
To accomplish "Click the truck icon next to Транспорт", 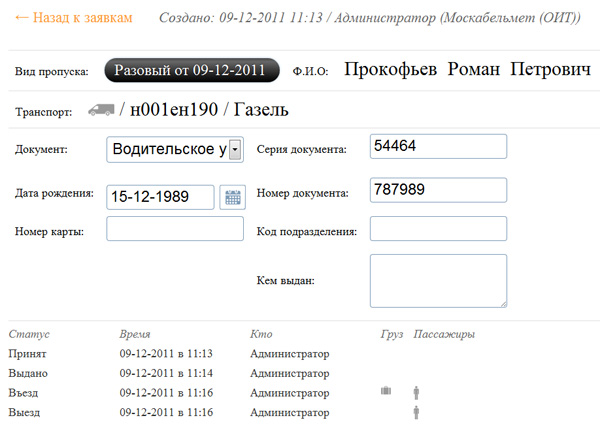I will [x=100, y=110].
